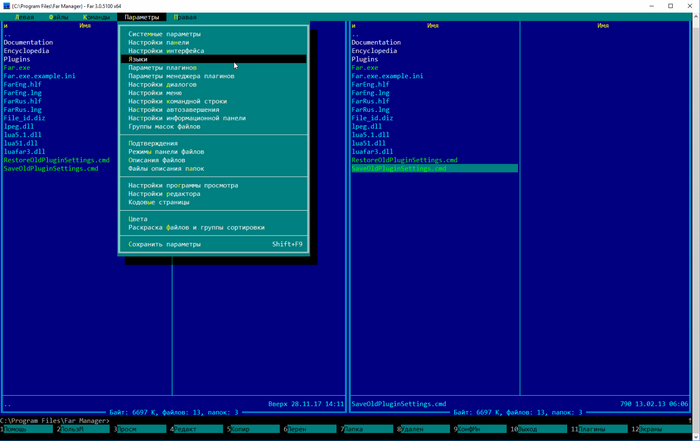Click Сохранить параметры menu item

pyautogui.click(x=164, y=244)
